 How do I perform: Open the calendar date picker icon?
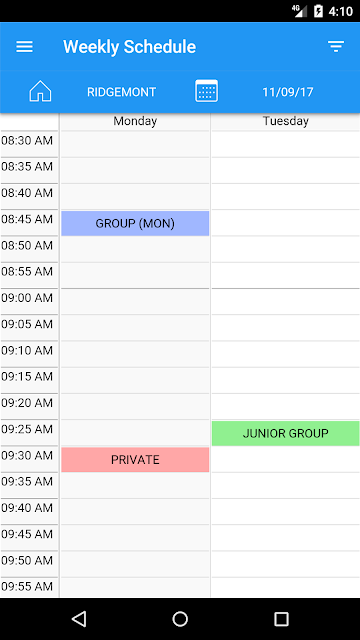[x=206, y=91]
